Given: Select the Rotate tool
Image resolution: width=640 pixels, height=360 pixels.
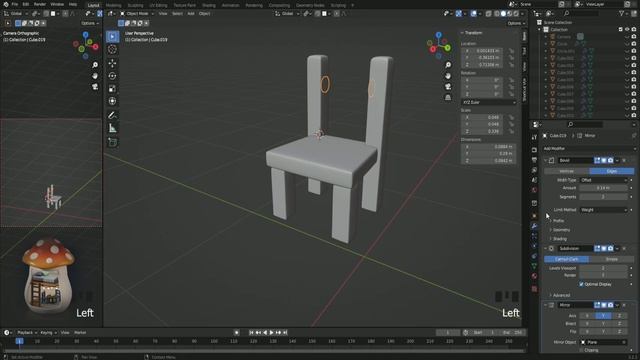Looking at the screenshot, I should tap(112, 76).
